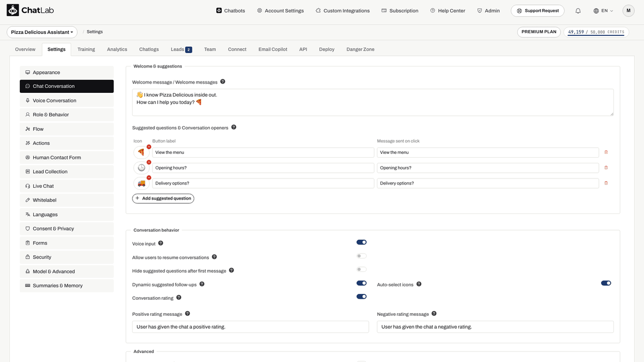
Task: Open the Pizza Delicious Assistant chatbot dropdown
Action: [x=42, y=32]
